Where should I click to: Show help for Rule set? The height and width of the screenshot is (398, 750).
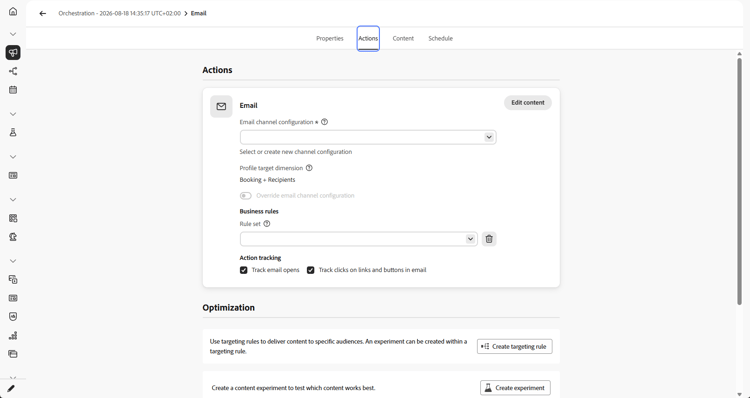pyautogui.click(x=267, y=223)
